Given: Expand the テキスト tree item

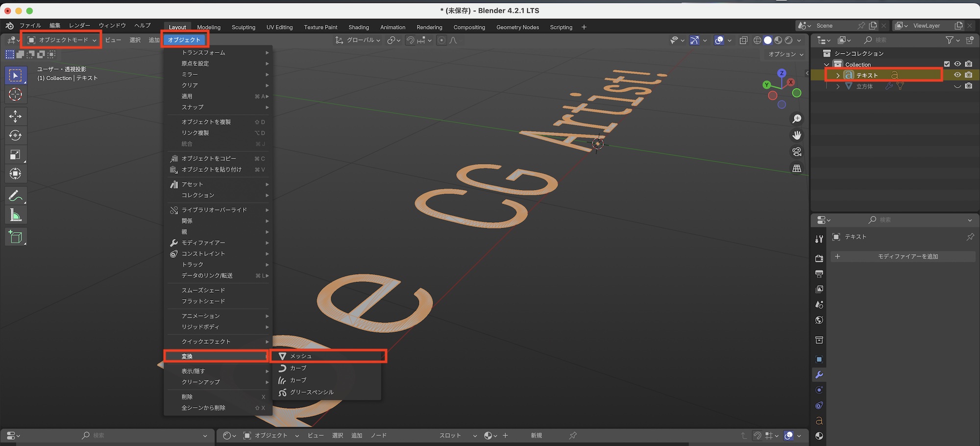Looking at the screenshot, I should (838, 75).
